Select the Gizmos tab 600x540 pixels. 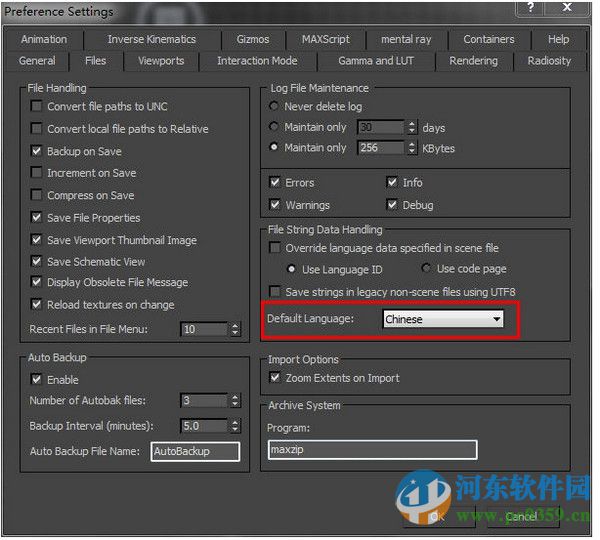(253, 39)
